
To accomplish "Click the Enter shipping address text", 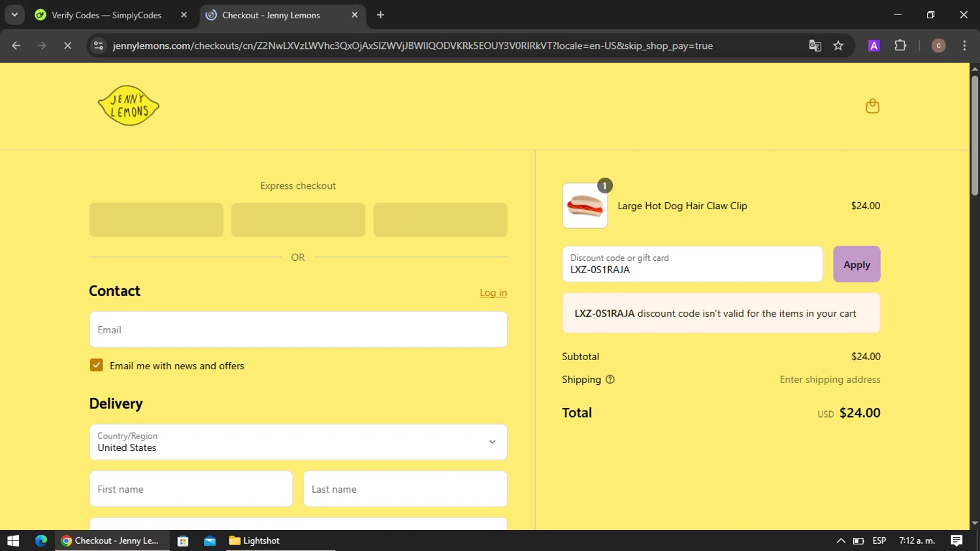I will tap(830, 380).
